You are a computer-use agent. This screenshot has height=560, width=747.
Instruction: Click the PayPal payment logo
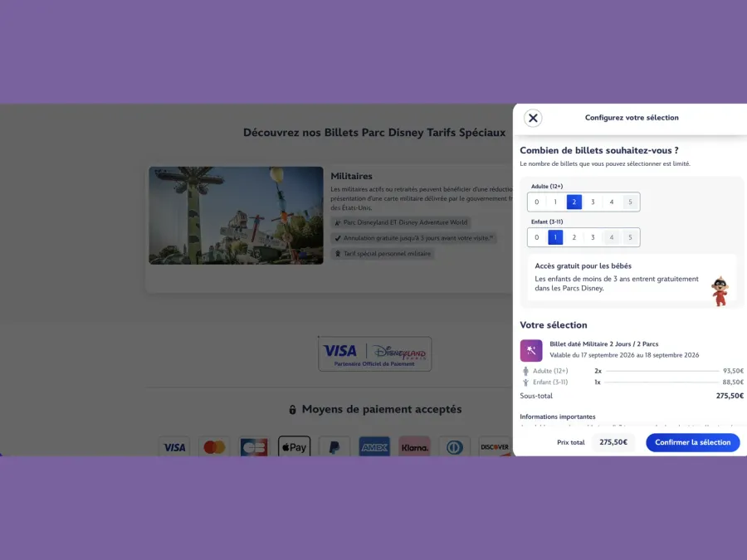tap(334, 447)
